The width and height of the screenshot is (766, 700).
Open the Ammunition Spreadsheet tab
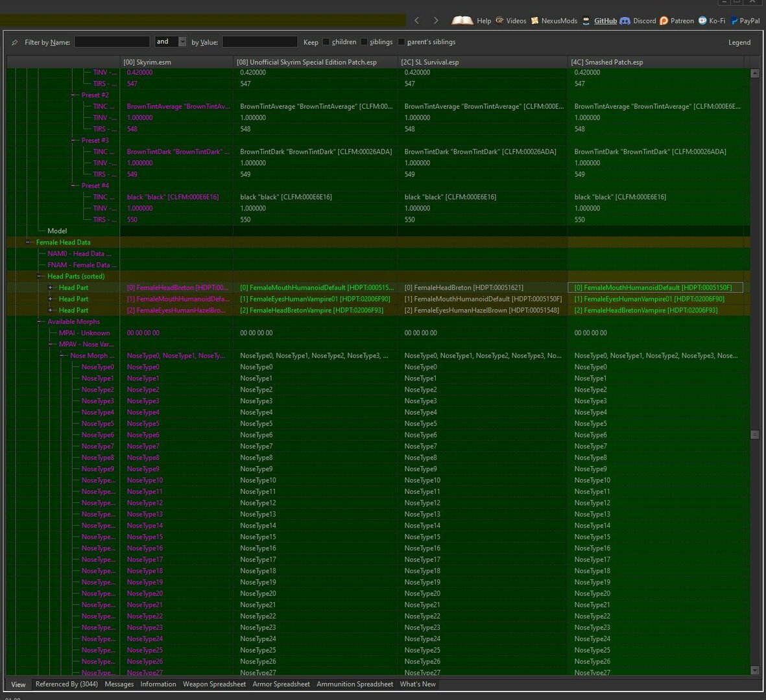tap(355, 684)
